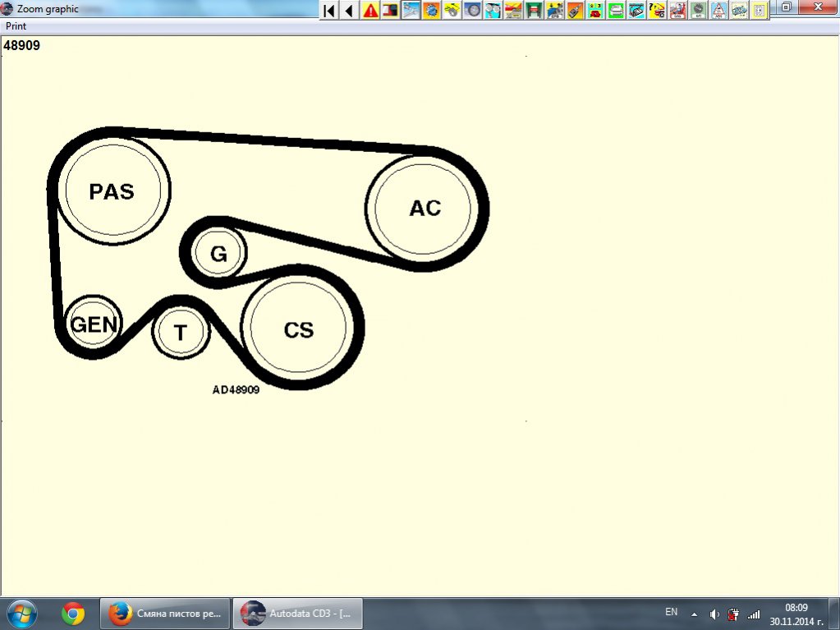840x630 pixels.
Task: Open the question mark car icon
Action: click(x=657, y=11)
